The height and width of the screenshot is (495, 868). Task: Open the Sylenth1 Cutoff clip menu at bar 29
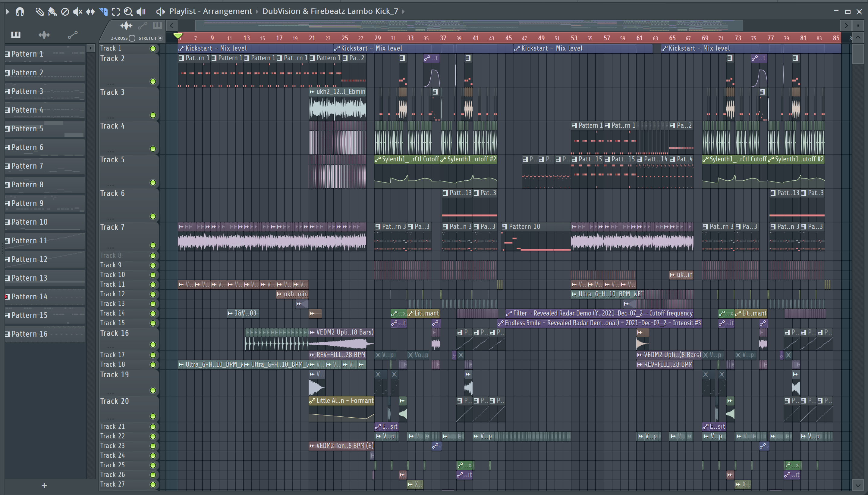(378, 159)
